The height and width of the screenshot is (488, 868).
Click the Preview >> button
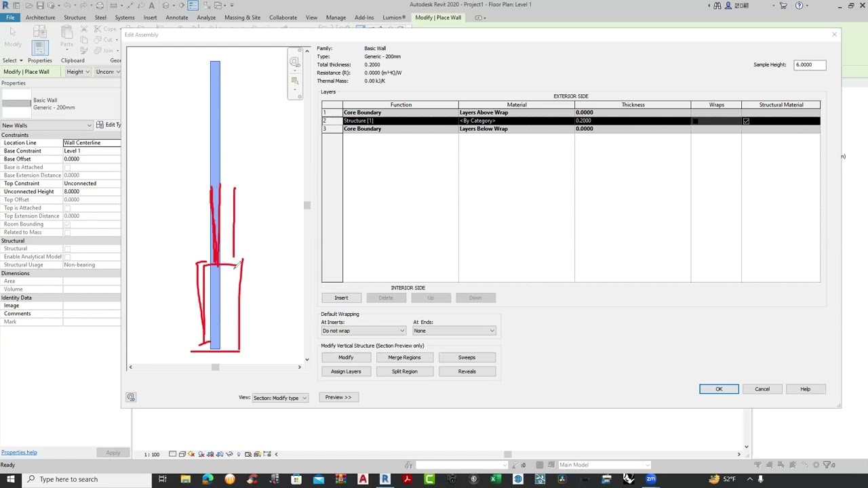pos(338,397)
